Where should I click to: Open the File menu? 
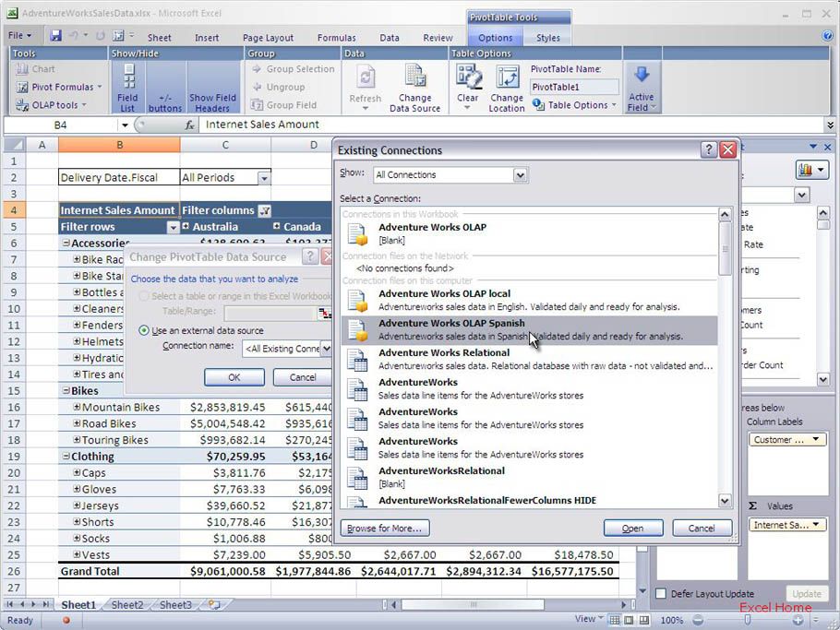tap(19, 36)
